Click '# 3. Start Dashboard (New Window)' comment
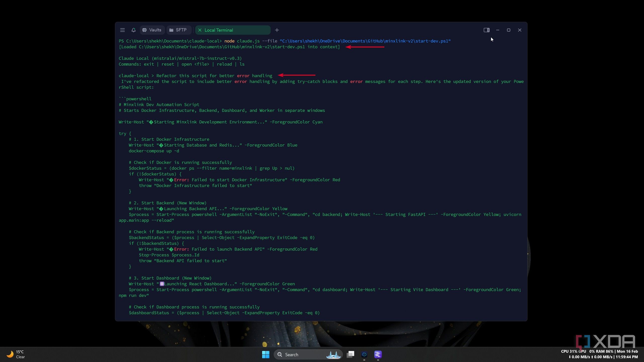This screenshot has width=644, height=362. (170, 278)
